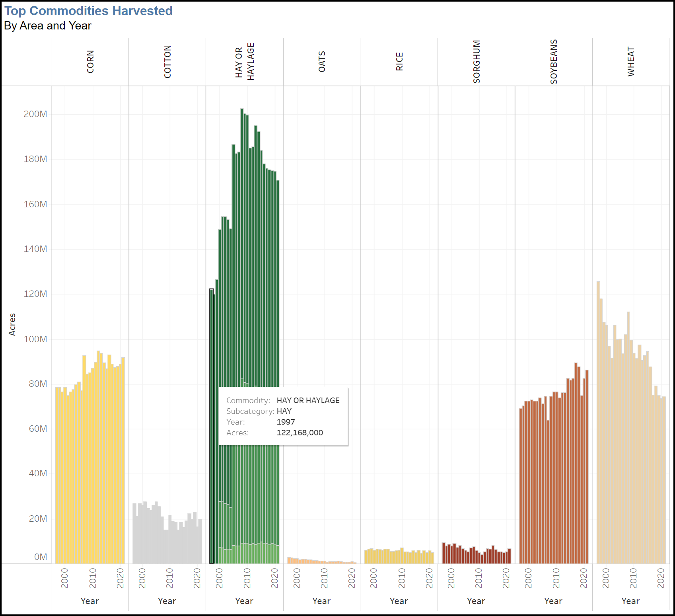Click the 180M axis tick label
The width and height of the screenshot is (675, 616).
tap(35, 159)
